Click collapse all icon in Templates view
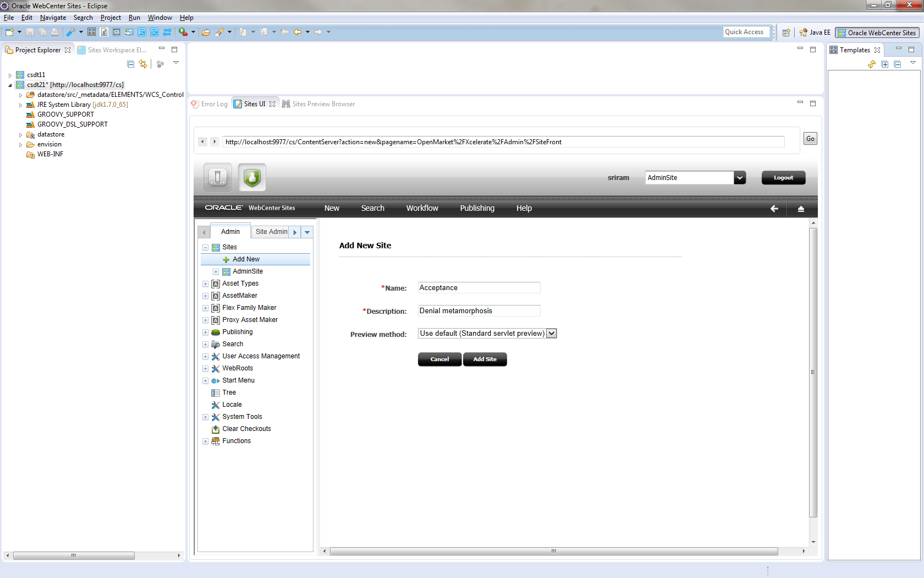 point(898,64)
